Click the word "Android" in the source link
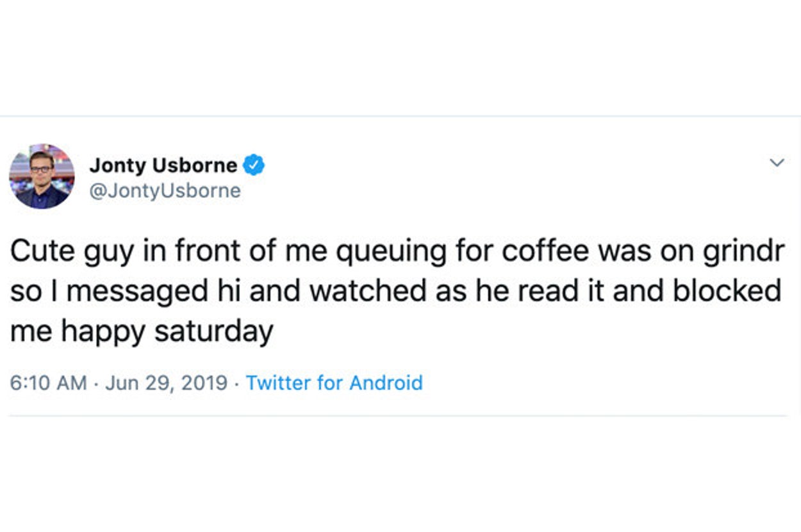 click(386, 383)
